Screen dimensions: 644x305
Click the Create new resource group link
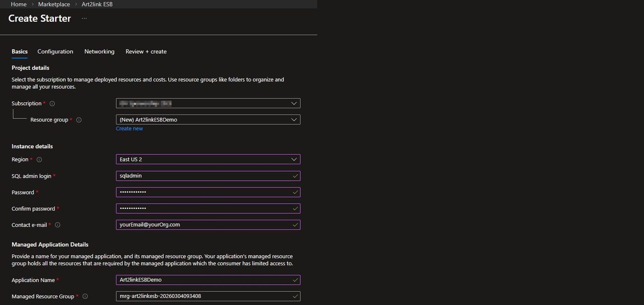[x=129, y=128]
